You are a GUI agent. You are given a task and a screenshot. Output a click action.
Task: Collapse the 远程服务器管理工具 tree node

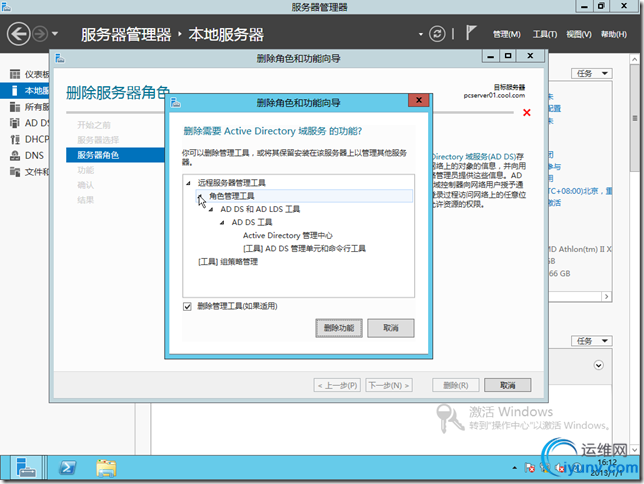point(189,183)
